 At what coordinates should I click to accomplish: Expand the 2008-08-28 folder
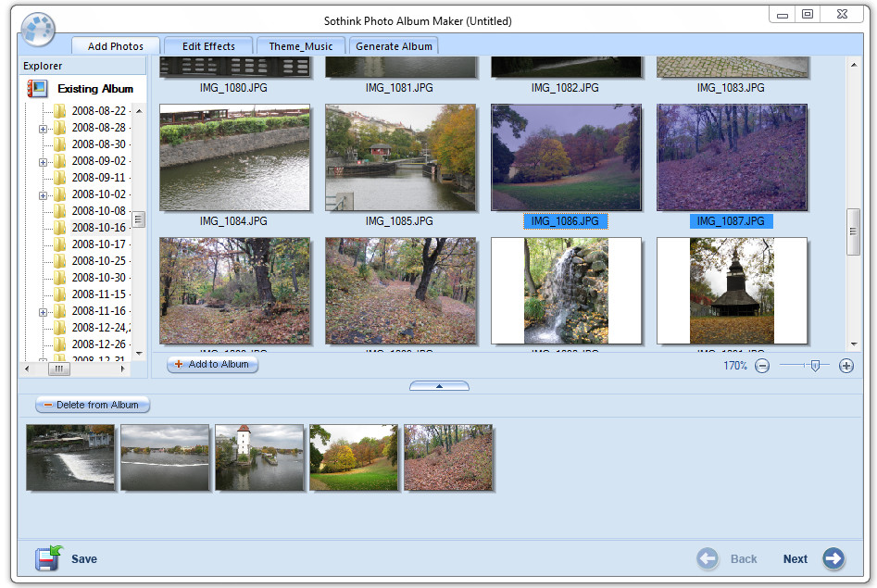43,130
